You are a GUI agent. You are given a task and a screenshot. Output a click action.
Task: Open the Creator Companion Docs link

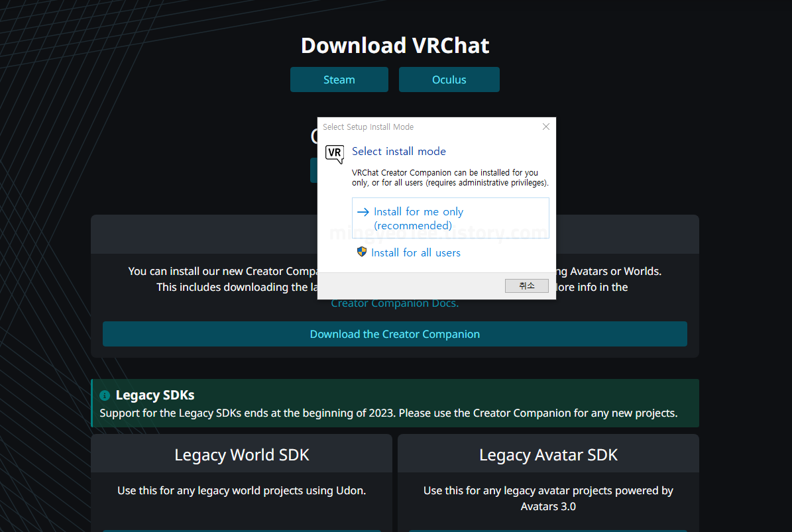click(x=394, y=303)
